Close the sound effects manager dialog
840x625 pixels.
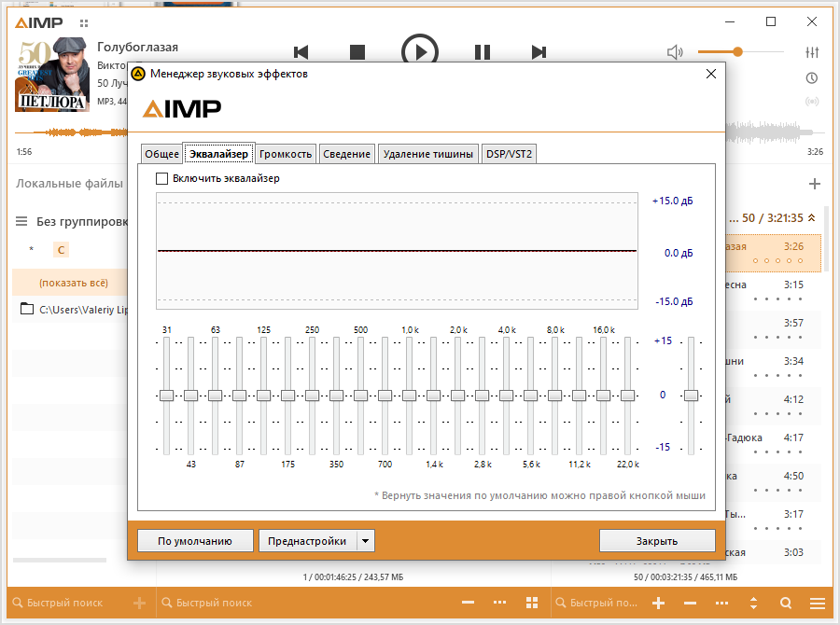click(711, 74)
